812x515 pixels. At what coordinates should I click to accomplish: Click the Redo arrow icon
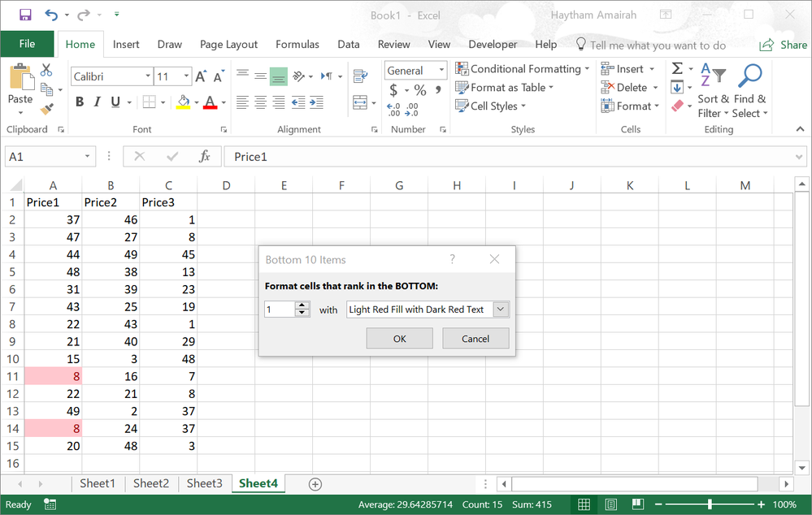[x=84, y=15]
